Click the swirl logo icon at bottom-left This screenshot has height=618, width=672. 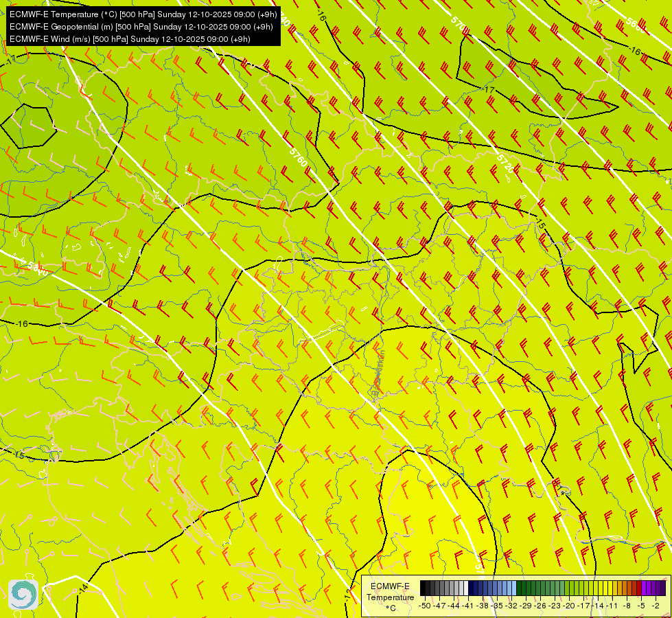tap(23, 595)
